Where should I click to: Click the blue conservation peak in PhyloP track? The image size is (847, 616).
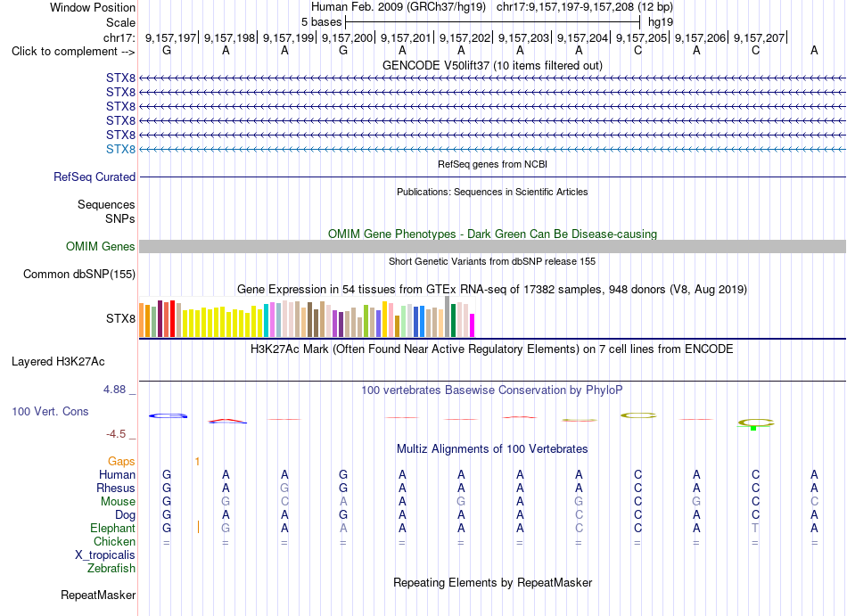[168, 415]
